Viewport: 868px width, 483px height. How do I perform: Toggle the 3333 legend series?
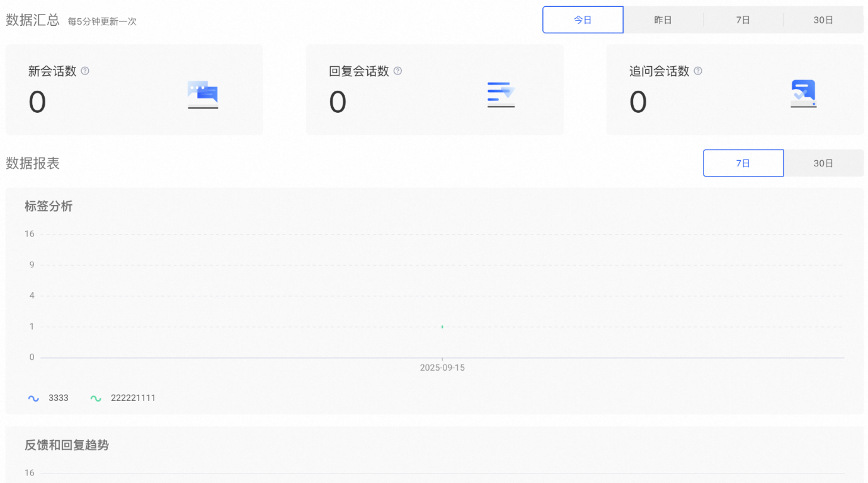coord(49,398)
